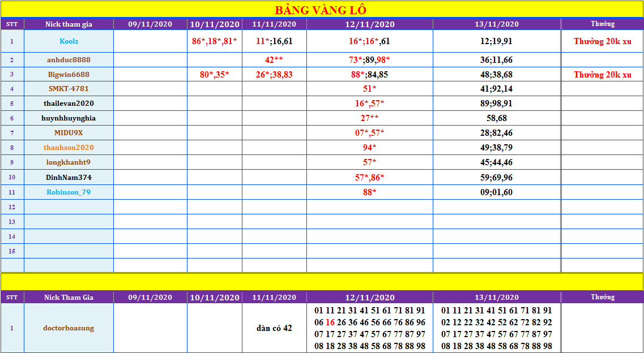Open the orange thanhson2020 nickname
This screenshot has height=353, width=644.
[69, 148]
